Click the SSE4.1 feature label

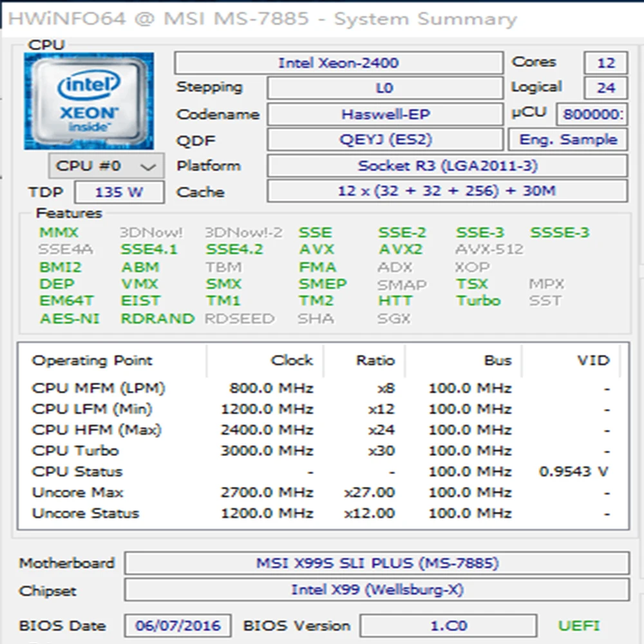coord(149,249)
